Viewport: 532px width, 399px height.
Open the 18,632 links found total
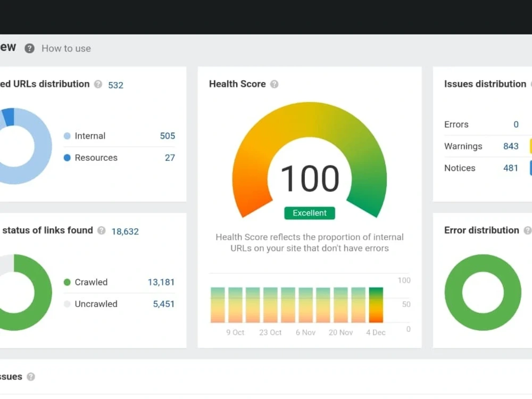(125, 231)
